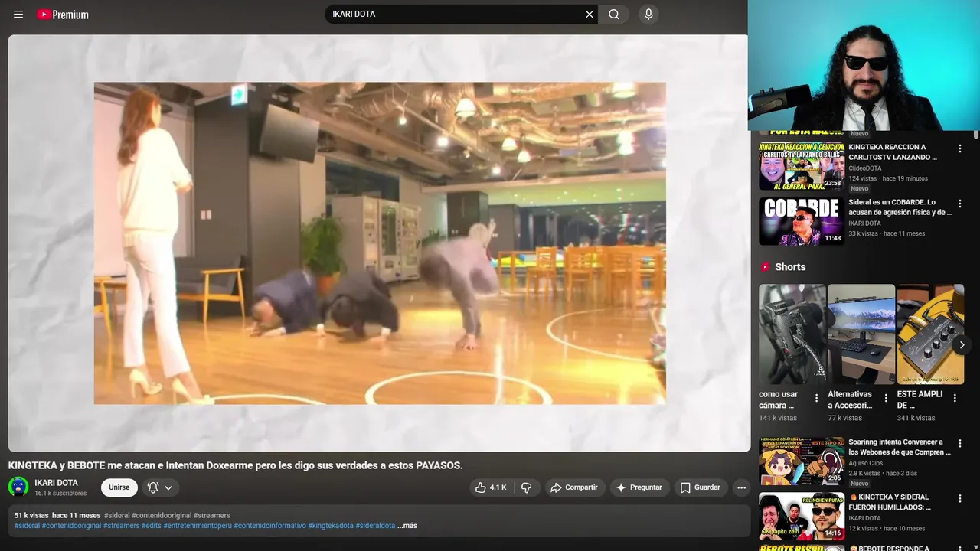Image resolution: width=980 pixels, height=551 pixels.
Task: Clear the search box text
Action: point(590,15)
